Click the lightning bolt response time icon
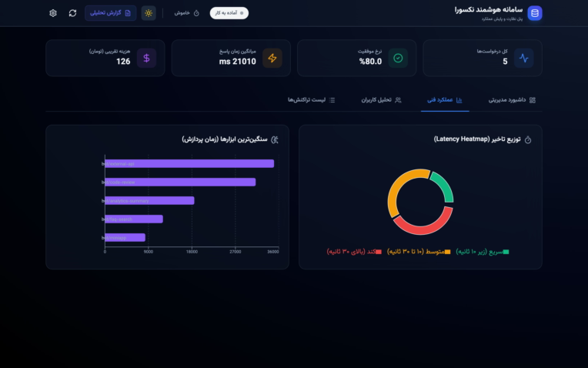Image resolution: width=588 pixels, height=368 pixels. click(272, 59)
